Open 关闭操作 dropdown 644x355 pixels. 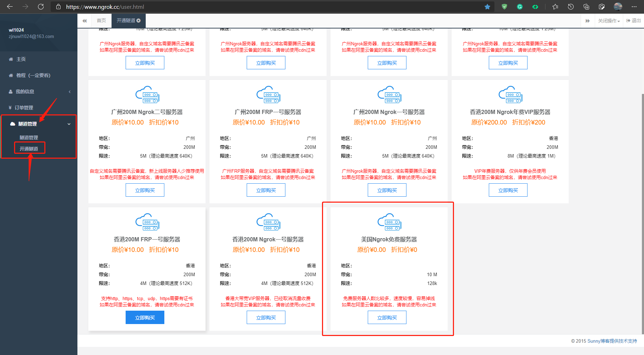[609, 21]
